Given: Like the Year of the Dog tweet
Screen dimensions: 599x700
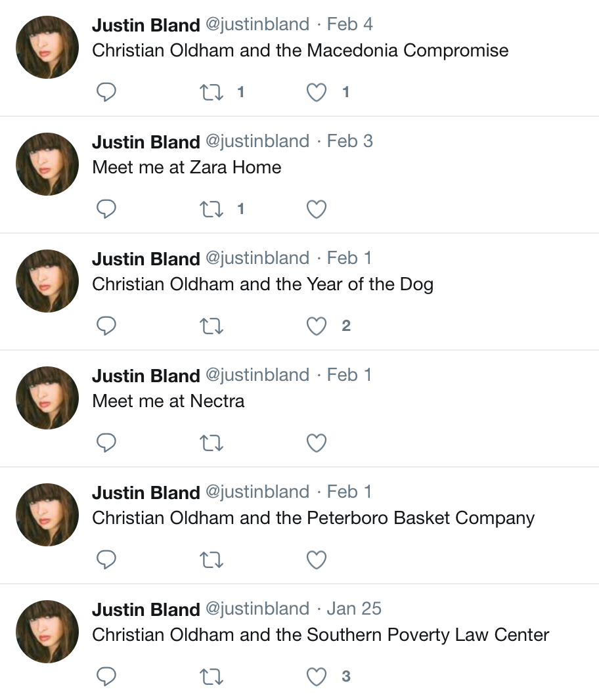Looking at the screenshot, I should tap(317, 326).
